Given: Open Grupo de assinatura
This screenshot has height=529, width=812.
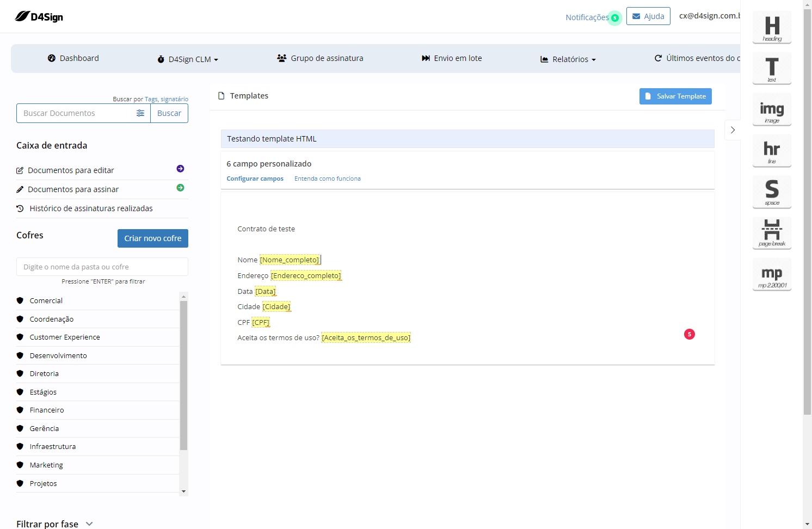Looking at the screenshot, I should (320, 58).
